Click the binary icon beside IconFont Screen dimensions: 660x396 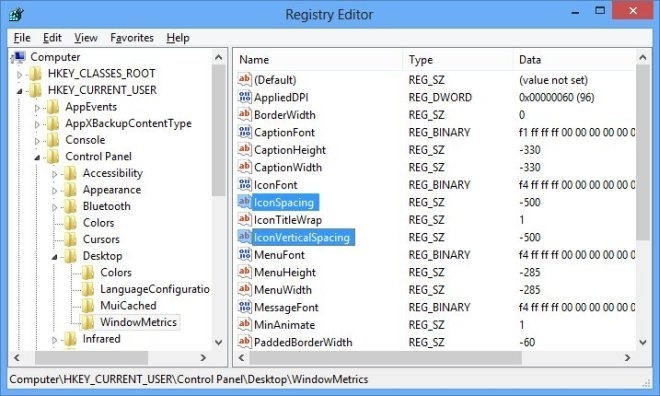click(245, 184)
